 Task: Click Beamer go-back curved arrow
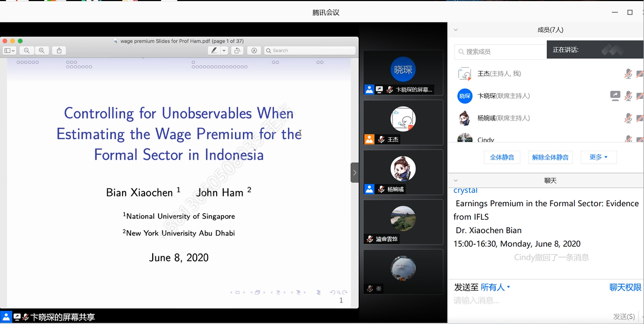click(x=332, y=292)
